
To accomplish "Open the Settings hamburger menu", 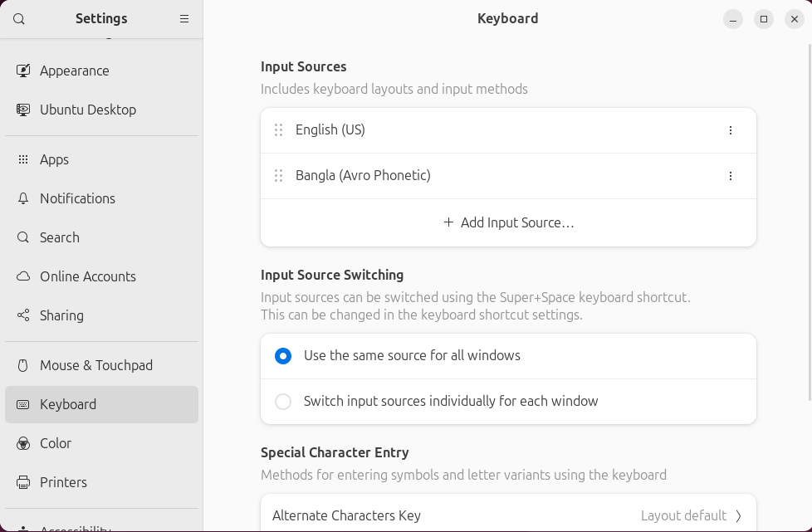I will click(184, 19).
